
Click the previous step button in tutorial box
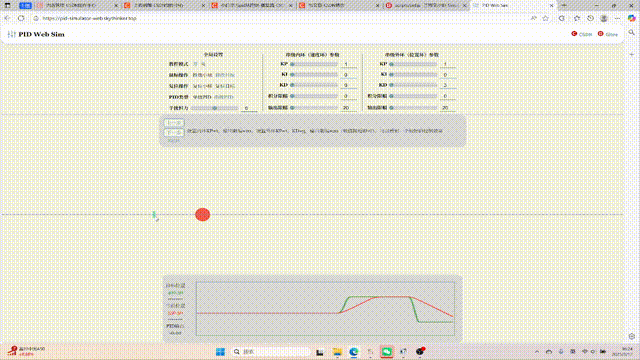pyautogui.click(x=174, y=123)
